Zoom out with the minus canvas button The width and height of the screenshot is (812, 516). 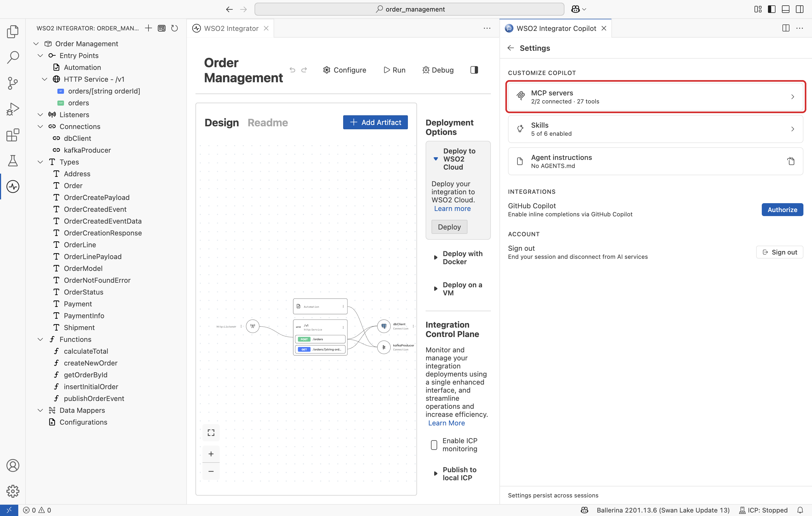pos(211,471)
